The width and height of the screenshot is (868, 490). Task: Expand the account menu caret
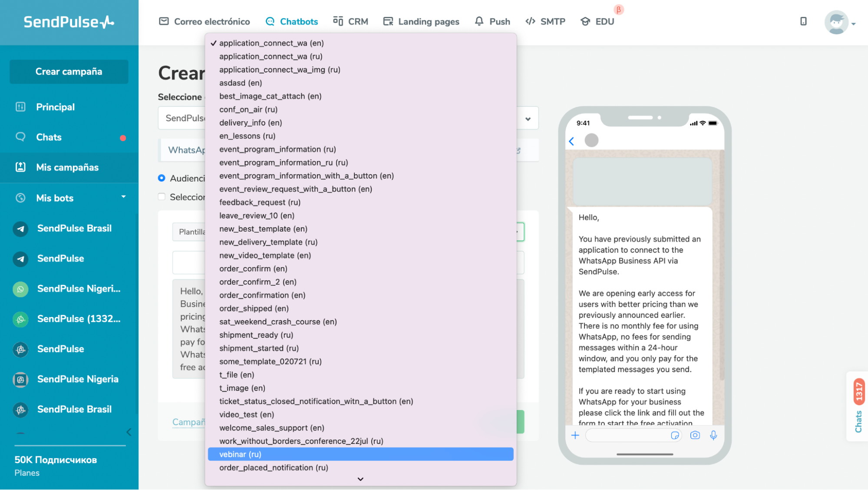(853, 24)
